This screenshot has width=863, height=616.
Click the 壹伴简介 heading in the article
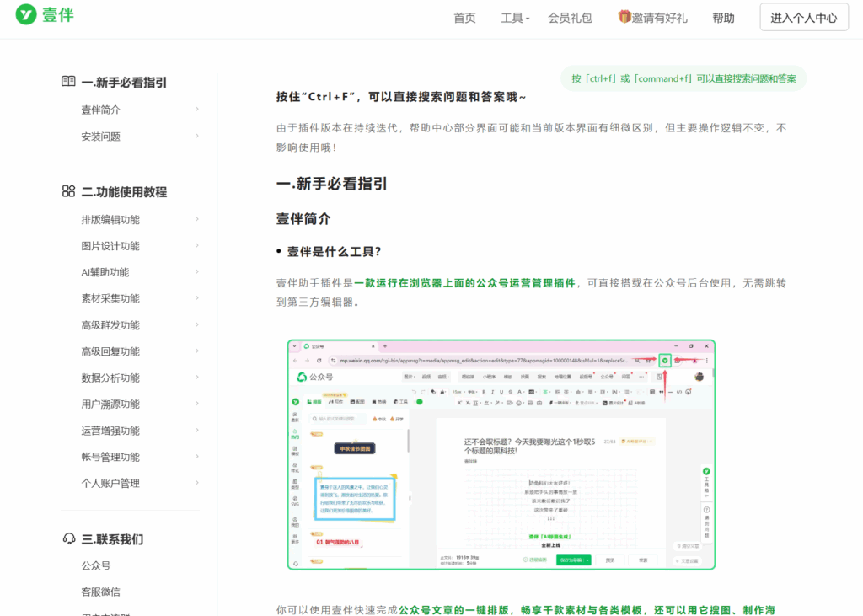[303, 218]
